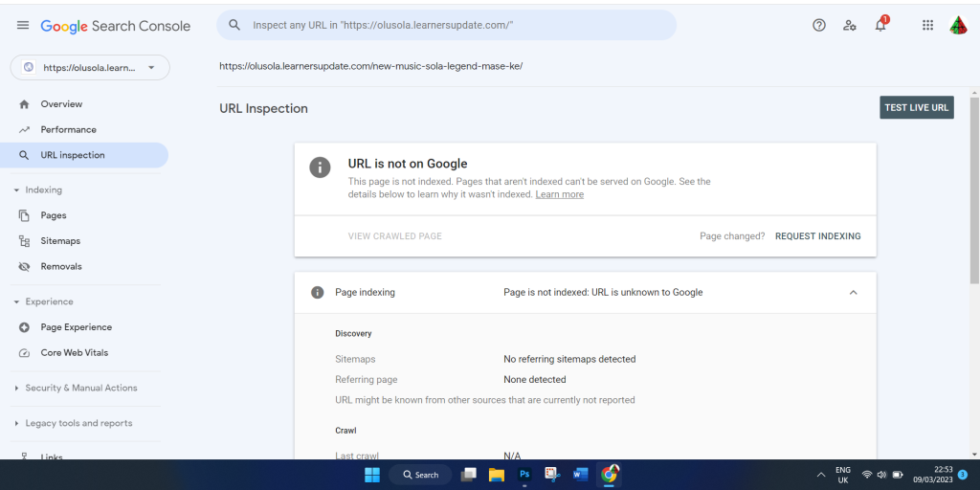980x490 pixels.
Task: Switch to Chrome on the taskbar
Action: click(x=609, y=475)
